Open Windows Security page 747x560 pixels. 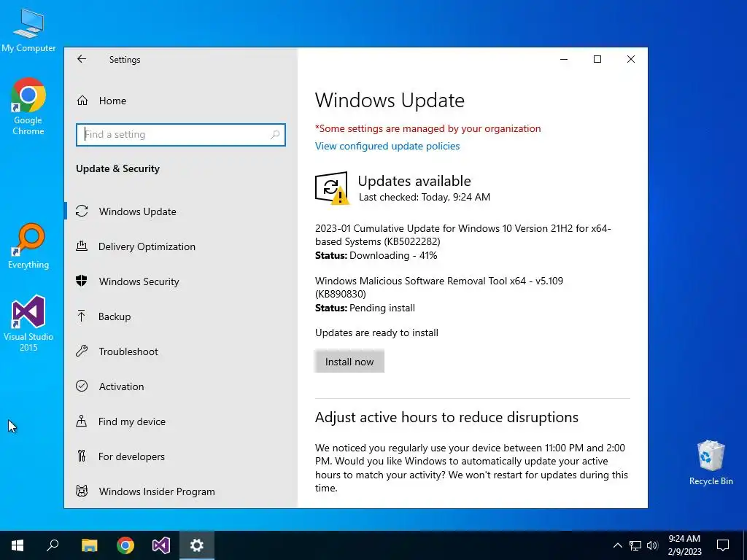(x=139, y=281)
